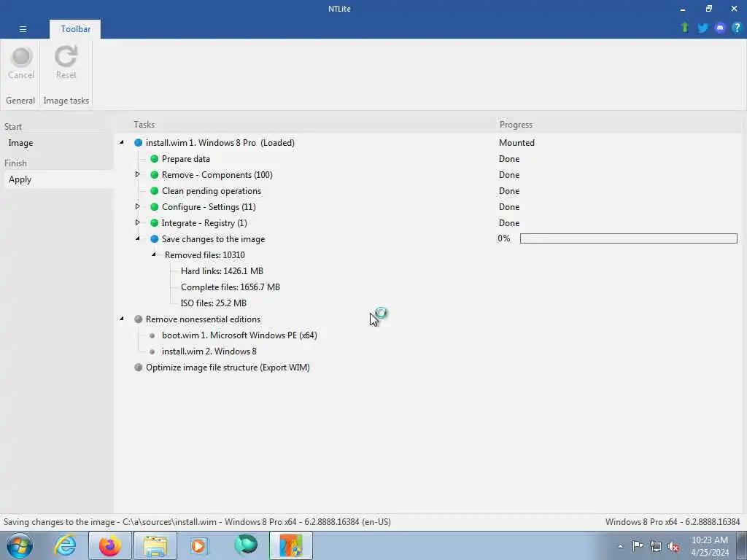
Task: Launch Internet Explorer from the taskbar
Action: coord(65,545)
